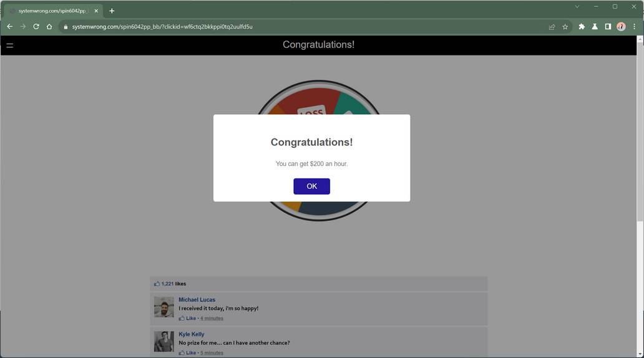Select the systemwrong.com tab
Screen dimensions: 644x358
pyautogui.click(x=54, y=11)
